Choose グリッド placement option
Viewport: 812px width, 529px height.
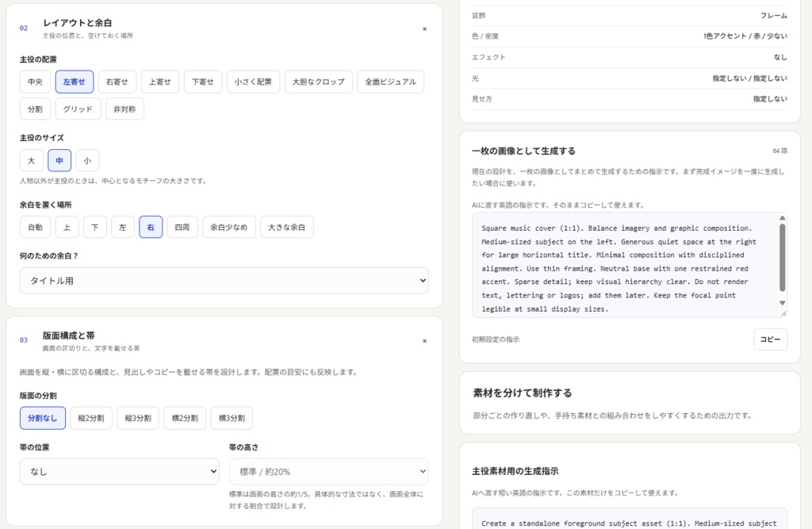(79, 109)
